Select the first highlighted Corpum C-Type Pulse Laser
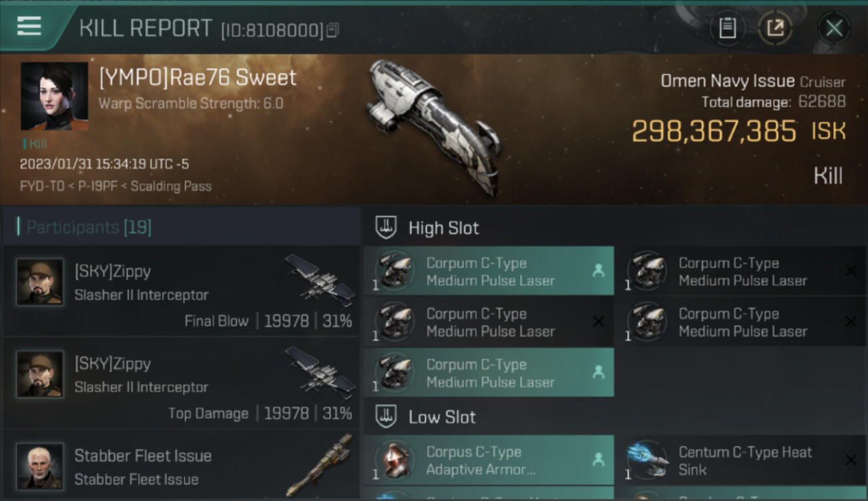The image size is (868, 501). [x=489, y=271]
